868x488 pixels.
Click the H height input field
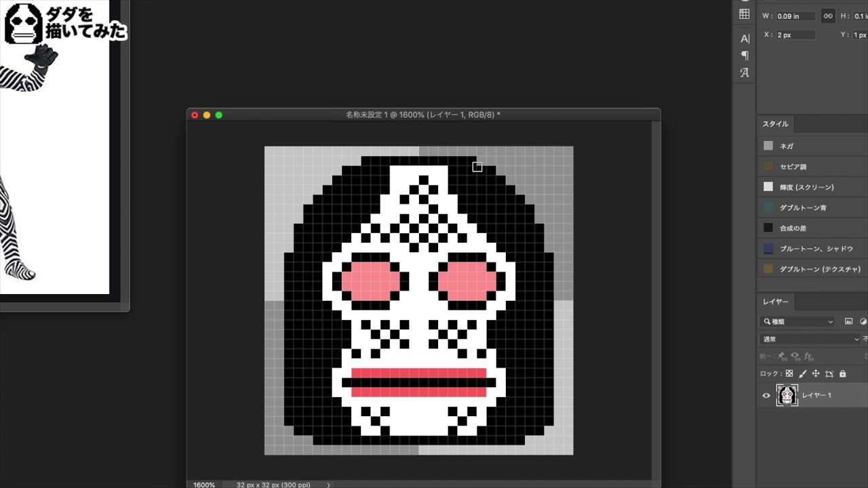pyautogui.click(x=860, y=16)
